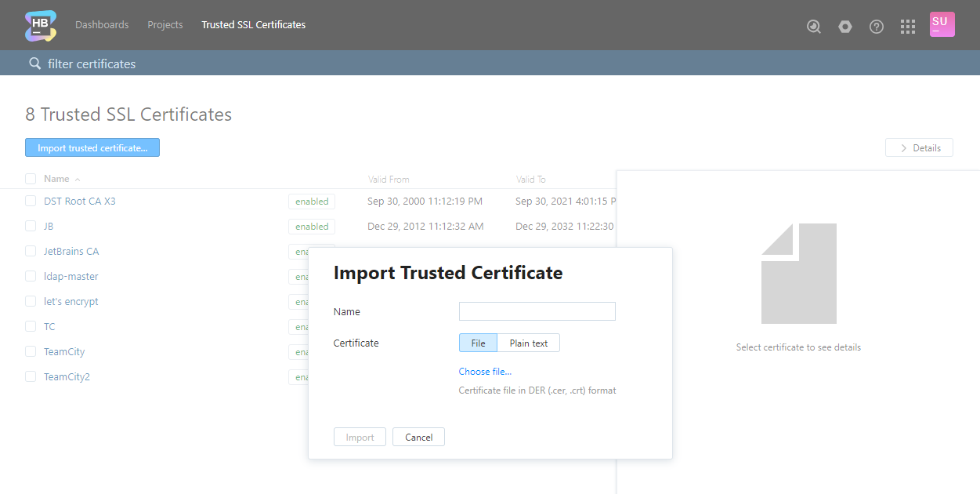Toggle the select-all checkbox in header row
This screenshot has height=494, width=980.
(31, 179)
